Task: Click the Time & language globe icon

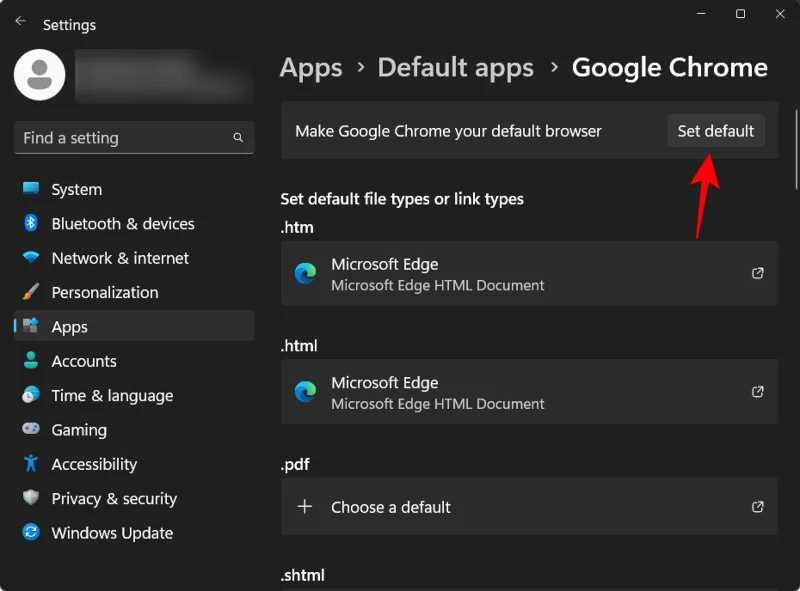Action: [x=31, y=395]
